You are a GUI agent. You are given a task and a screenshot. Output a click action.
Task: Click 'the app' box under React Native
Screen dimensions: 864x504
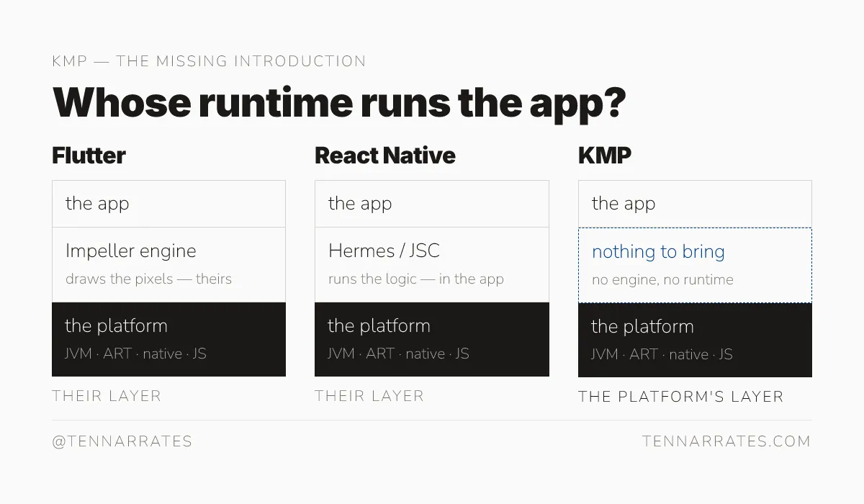pyautogui.click(x=432, y=204)
